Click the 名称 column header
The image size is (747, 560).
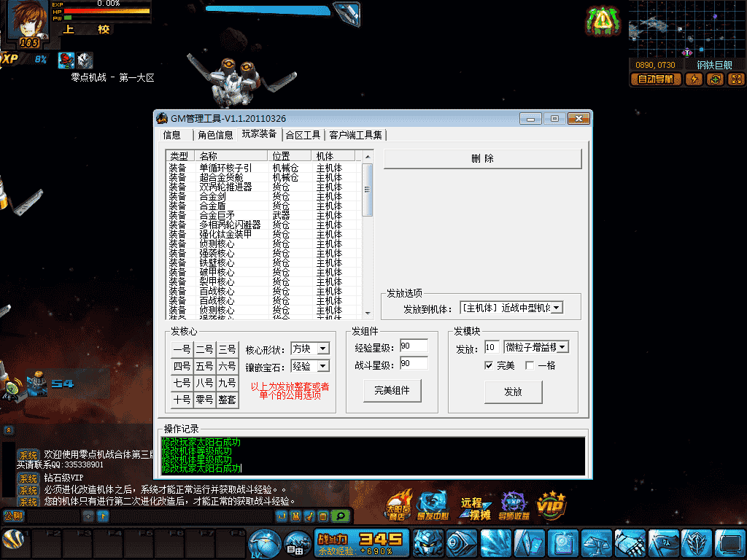click(231, 156)
